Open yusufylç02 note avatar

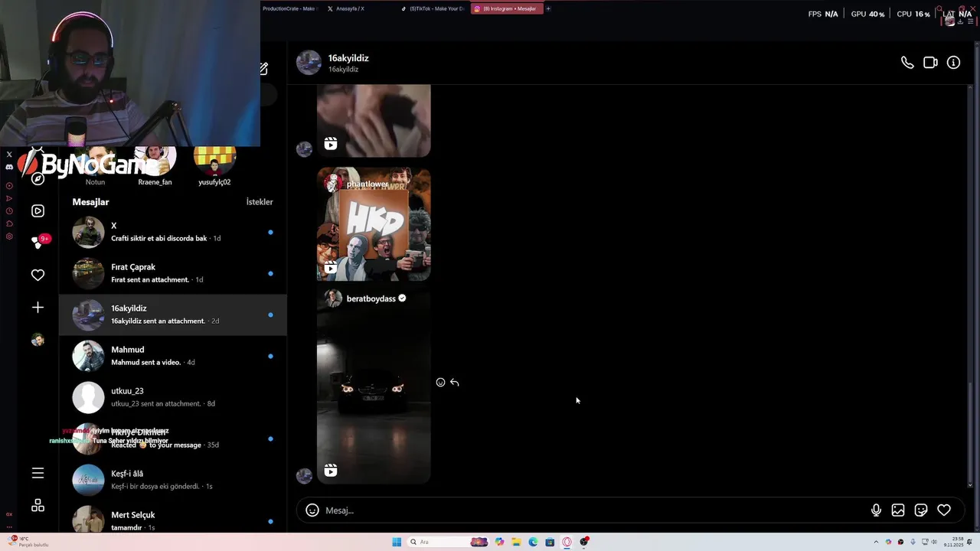(x=214, y=161)
